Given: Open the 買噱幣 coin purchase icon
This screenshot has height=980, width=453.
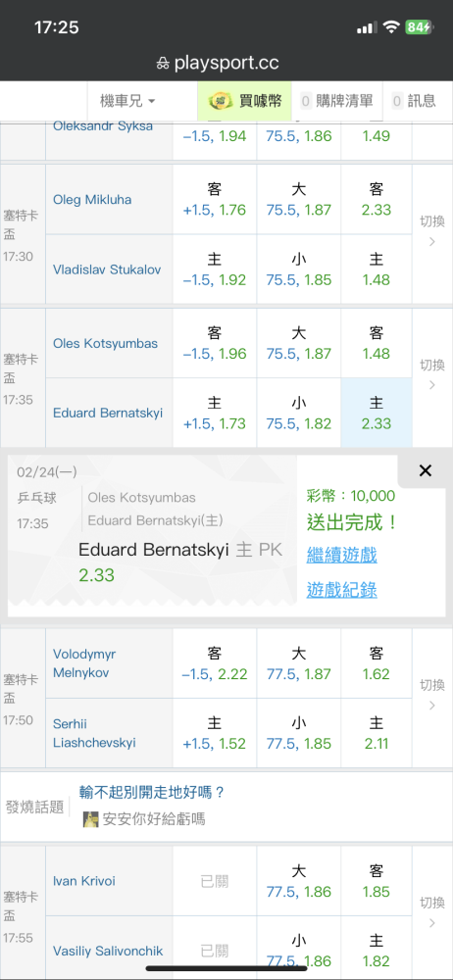Looking at the screenshot, I should tap(221, 101).
